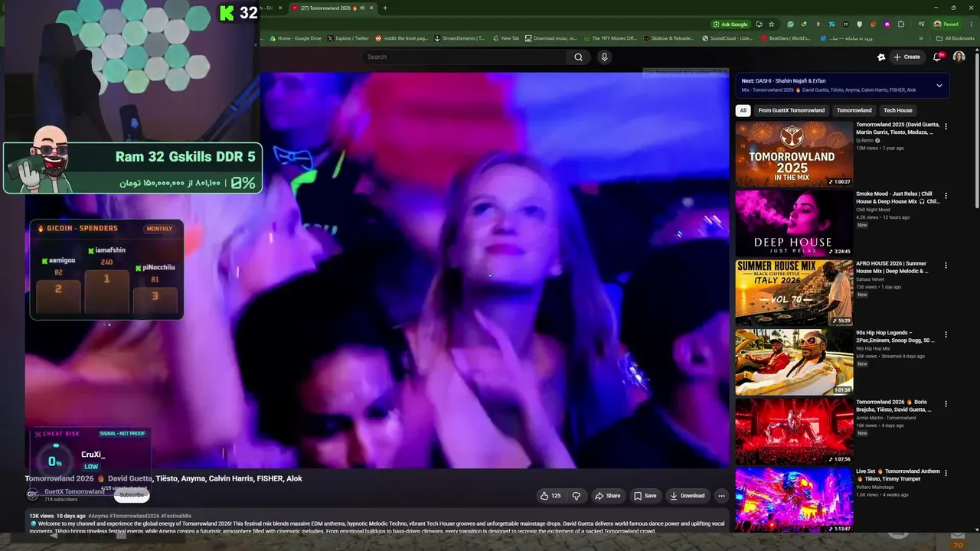The width and height of the screenshot is (980, 551).
Task: Close the Tomorrowland 2026 tab
Action: click(371, 8)
